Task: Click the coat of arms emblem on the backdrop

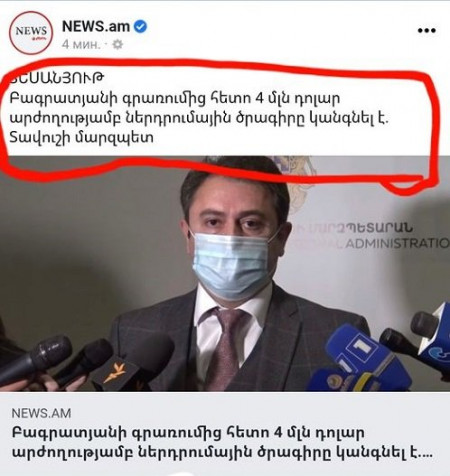Action: 297,182
